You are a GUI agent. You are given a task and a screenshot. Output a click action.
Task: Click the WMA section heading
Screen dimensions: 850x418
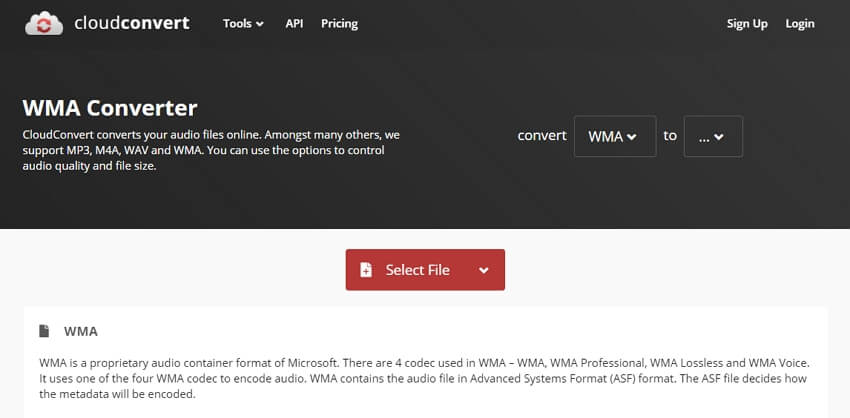click(x=81, y=331)
